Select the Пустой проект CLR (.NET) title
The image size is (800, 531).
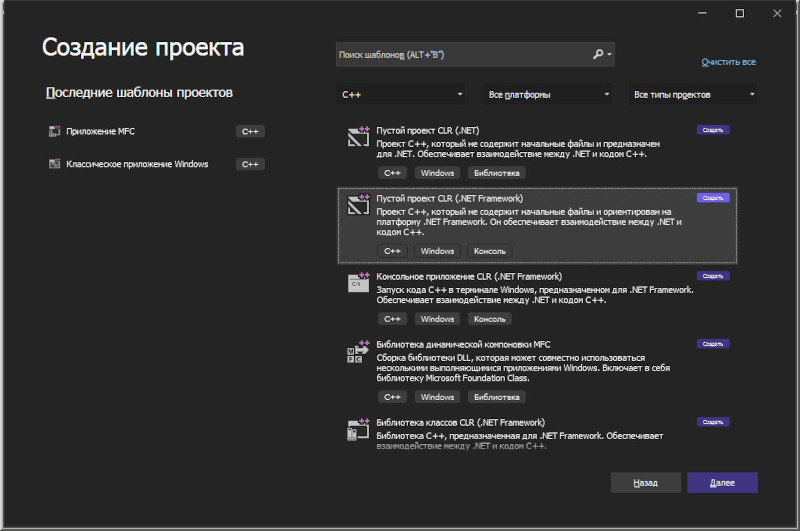click(x=428, y=131)
